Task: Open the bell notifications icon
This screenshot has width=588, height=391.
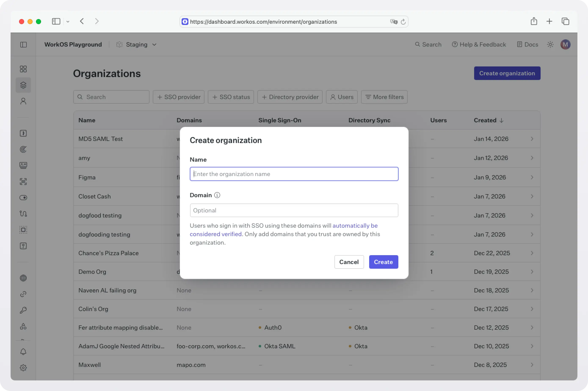Action: (x=23, y=352)
